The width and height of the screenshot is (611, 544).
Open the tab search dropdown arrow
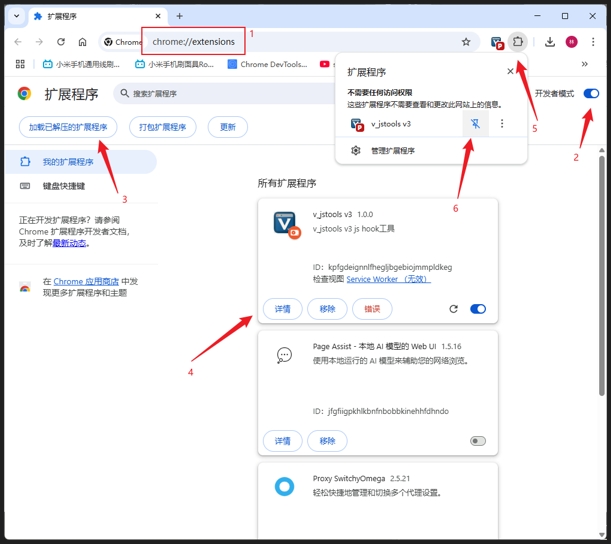16,16
